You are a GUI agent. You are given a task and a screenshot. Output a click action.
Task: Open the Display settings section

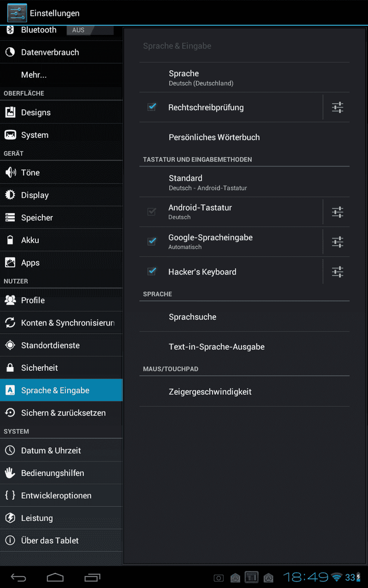61,195
